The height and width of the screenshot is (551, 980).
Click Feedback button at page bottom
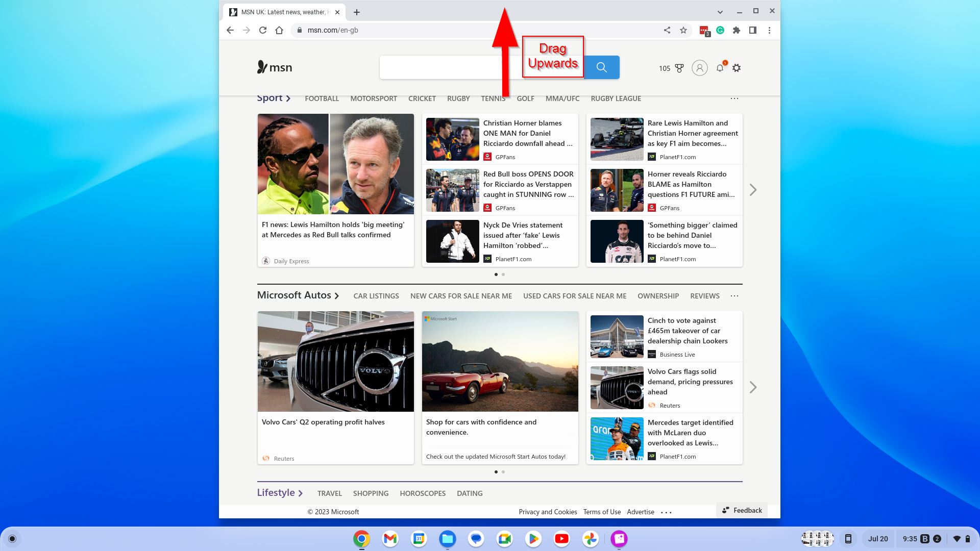tap(741, 509)
